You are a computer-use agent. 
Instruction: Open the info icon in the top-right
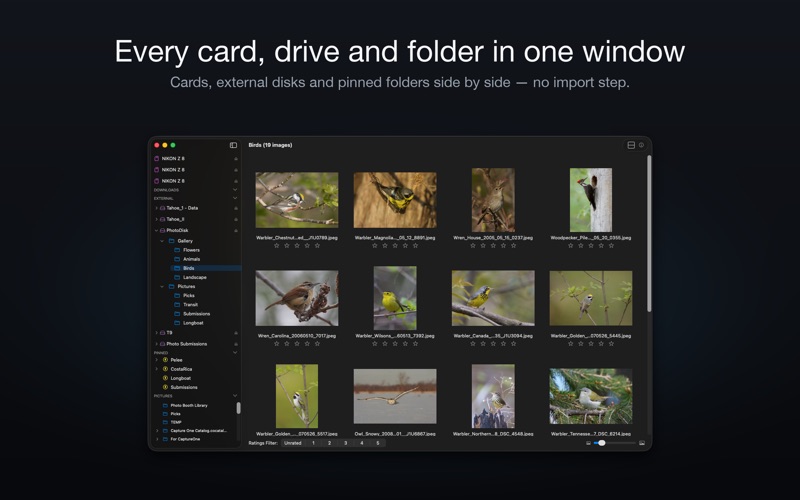point(641,145)
